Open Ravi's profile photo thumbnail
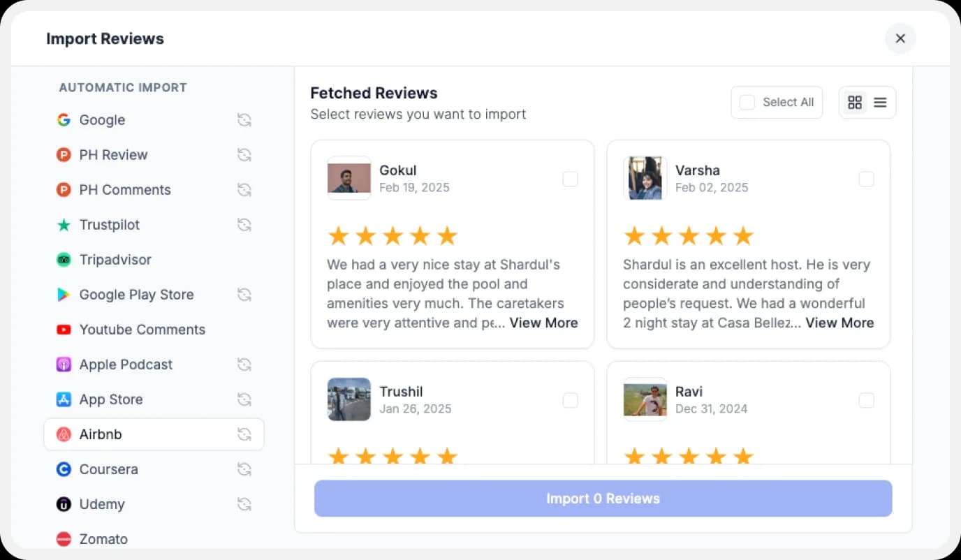This screenshot has height=560, width=961. pos(645,399)
